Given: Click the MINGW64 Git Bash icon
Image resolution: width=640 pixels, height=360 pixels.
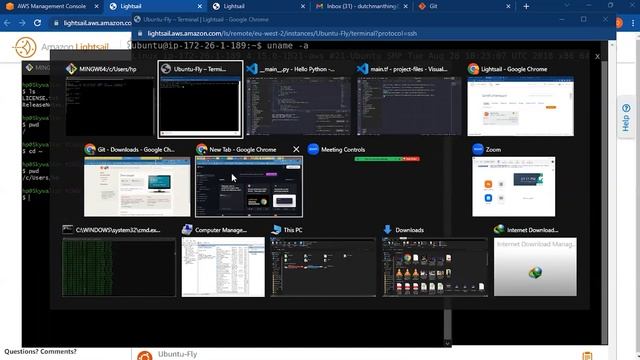Looking at the screenshot, I should pos(71,69).
